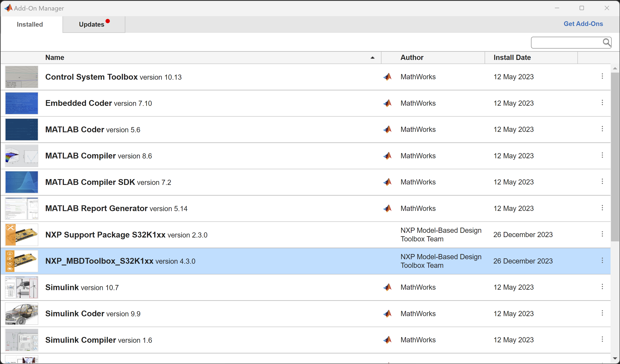Image resolution: width=620 pixels, height=364 pixels.
Task: Open options menu for Simulink Coder
Action: tap(602, 313)
